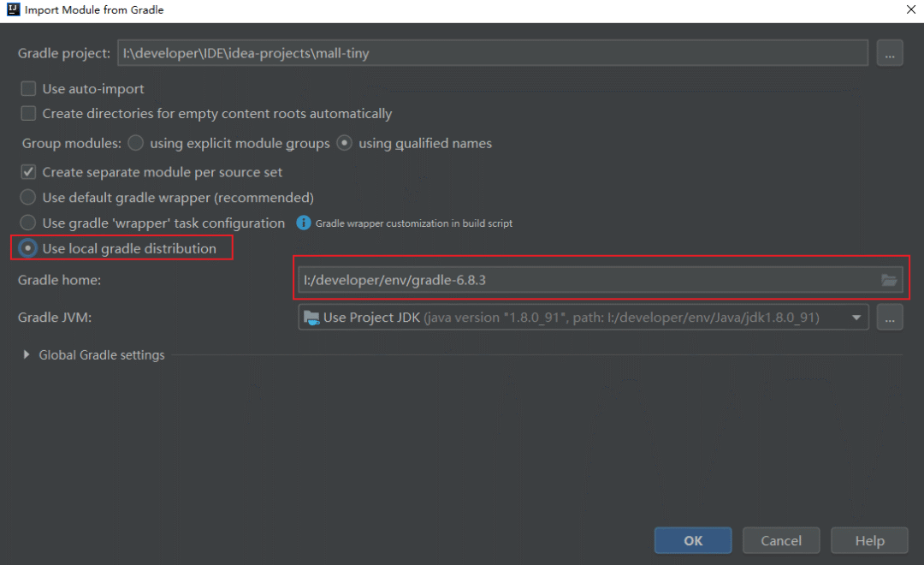924x565 pixels.
Task: Click the JDK folder icon in Gradle JVM
Action: click(x=311, y=318)
